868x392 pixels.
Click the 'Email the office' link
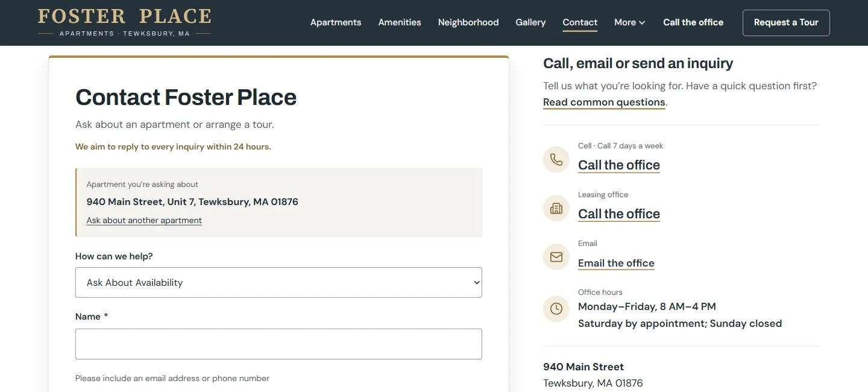tap(616, 263)
